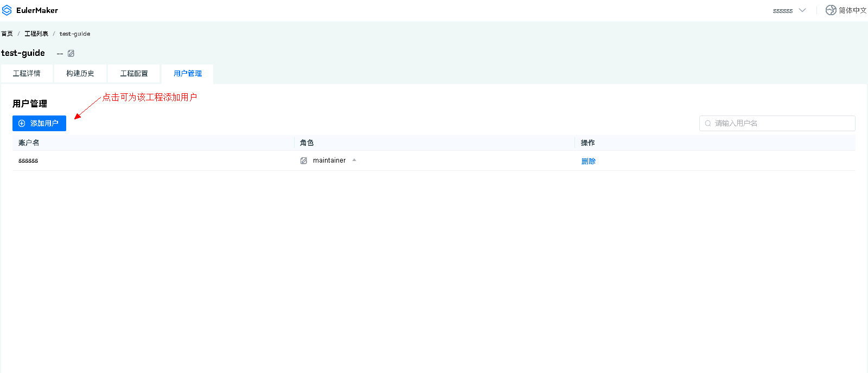This screenshot has height=373, width=868.
Task: Focus the 请输入用户名 search field
Action: 781,123
